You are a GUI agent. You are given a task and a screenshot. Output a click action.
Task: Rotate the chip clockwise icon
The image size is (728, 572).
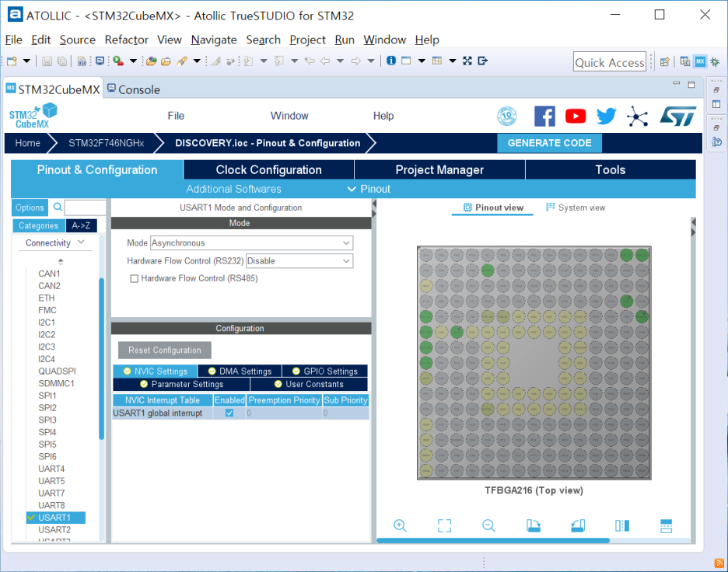point(533,525)
